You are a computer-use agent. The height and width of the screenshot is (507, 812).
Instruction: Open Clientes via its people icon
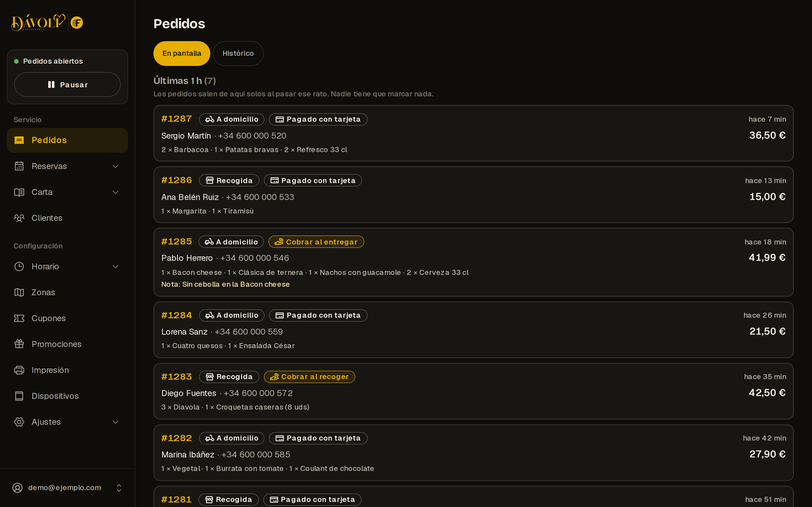tap(19, 218)
